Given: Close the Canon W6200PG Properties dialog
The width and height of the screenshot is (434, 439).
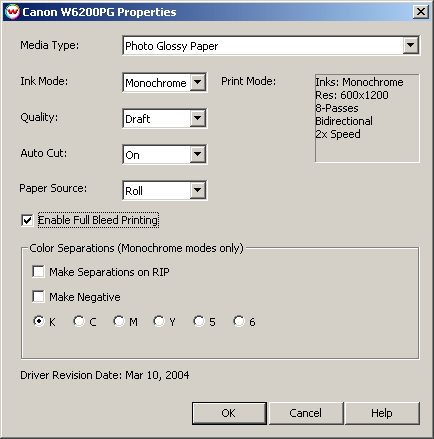Looking at the screenshot, I should [421, 12].
